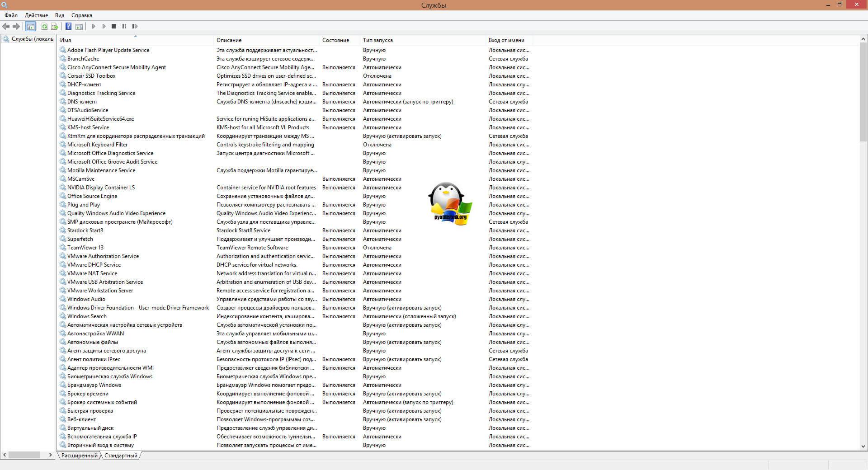Screen dimensions: 868x470
Task: Select Quality Windows Audio Video Experience name
Action: click(116, 213)
